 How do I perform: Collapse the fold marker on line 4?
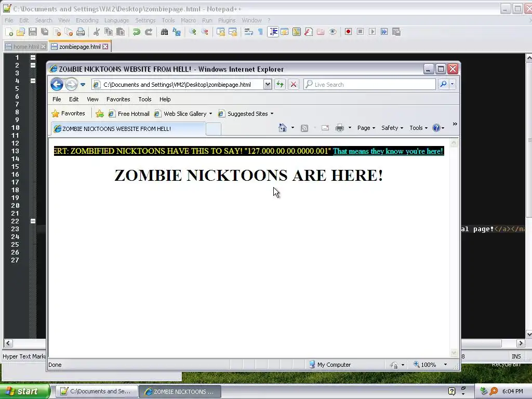click(x=33, y=81)
